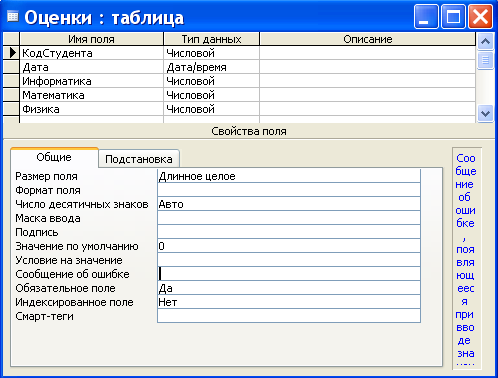Select row selector for Информатика field
Viewport: 498px width, 378px height.
click(x=11, y=81)
